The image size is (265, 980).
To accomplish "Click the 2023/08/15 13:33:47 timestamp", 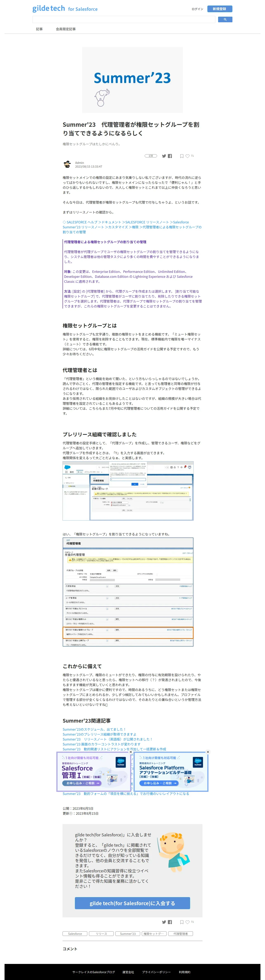I will [89, 167].
